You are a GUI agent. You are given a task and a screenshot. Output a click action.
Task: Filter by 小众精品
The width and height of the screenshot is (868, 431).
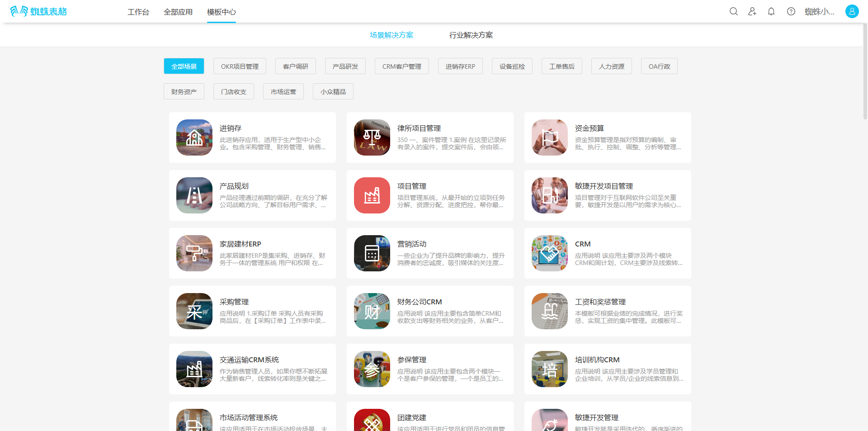tap(333, 91)
